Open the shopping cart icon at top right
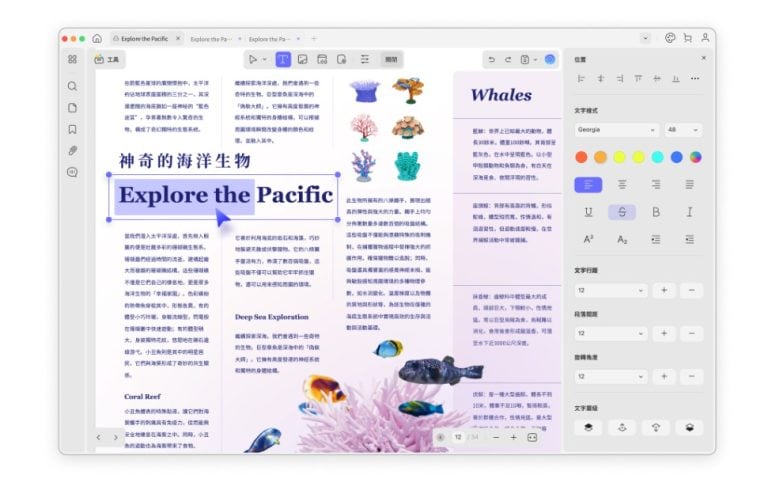768x479 pixels. pyautogui.click(x=687, y=38)
